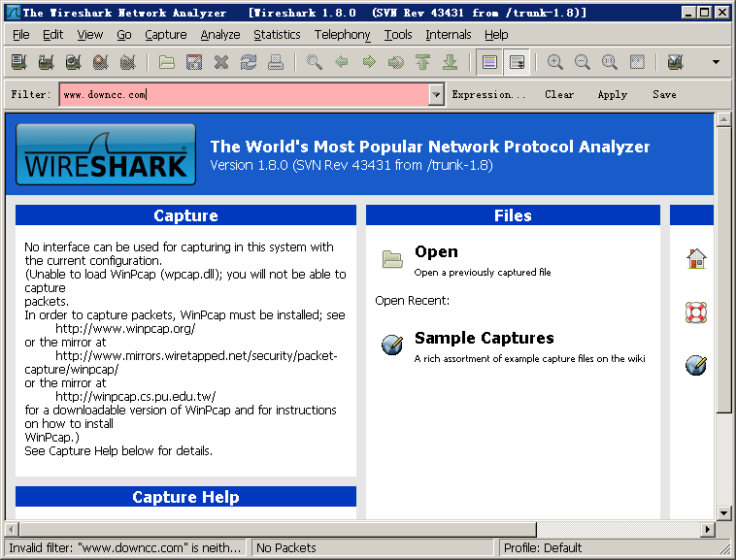
Task: Click the Find packet magnifier icon
Action: pyautogui.click(x=315, y=62)
